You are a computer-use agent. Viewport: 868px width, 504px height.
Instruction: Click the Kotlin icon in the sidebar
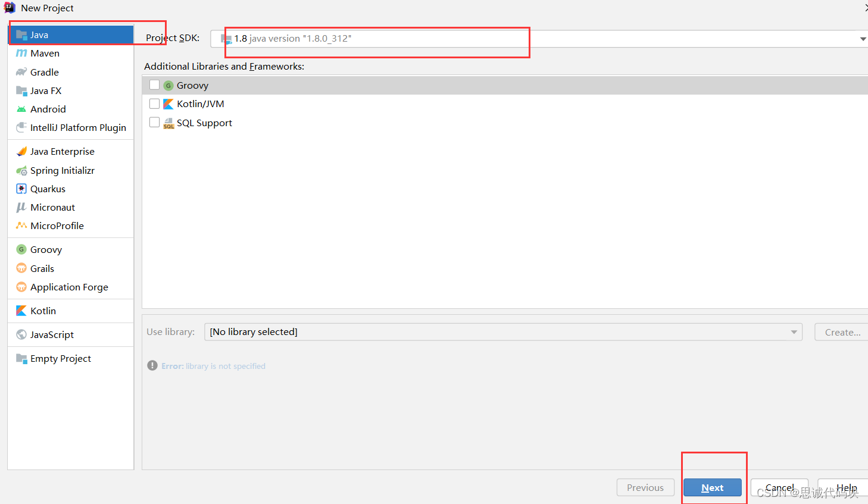[21, 311]
